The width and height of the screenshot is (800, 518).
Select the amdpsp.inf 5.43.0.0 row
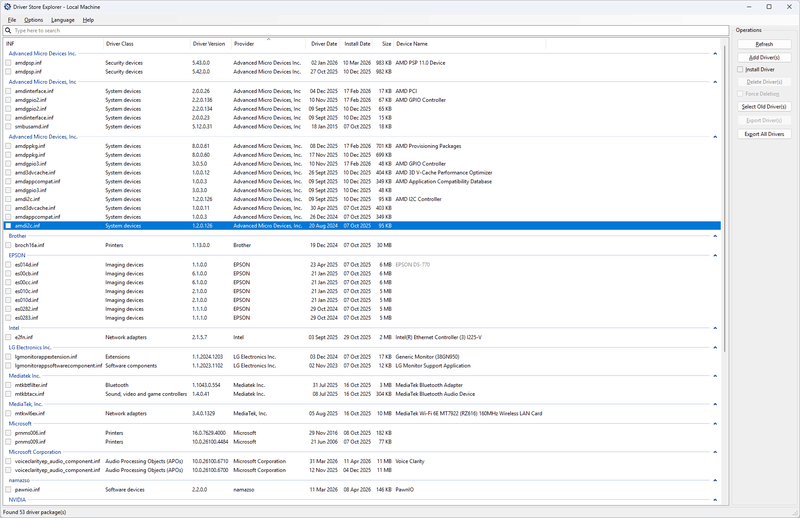coord(362,63)
